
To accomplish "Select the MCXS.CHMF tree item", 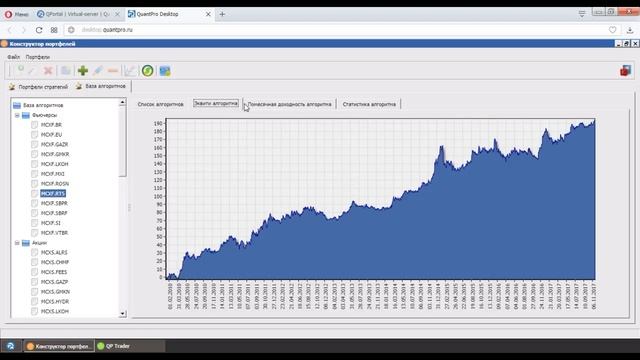I will (55, 262).
